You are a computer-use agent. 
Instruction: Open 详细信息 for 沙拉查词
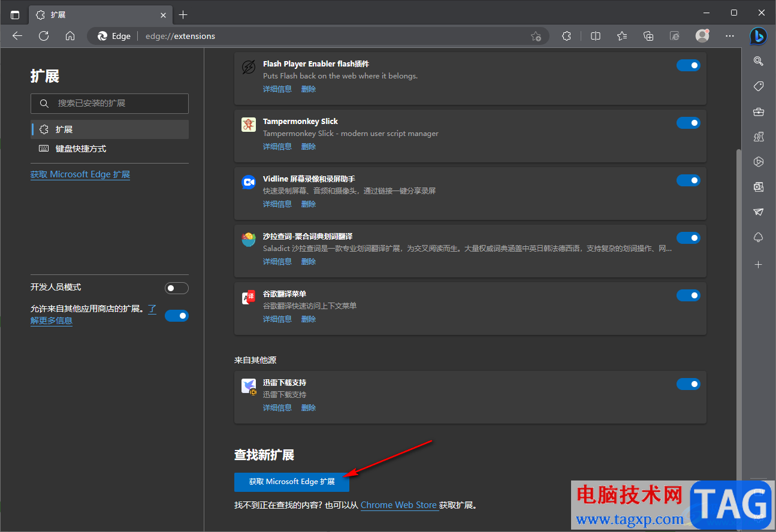pyautogui.click(x=277, y=261)
